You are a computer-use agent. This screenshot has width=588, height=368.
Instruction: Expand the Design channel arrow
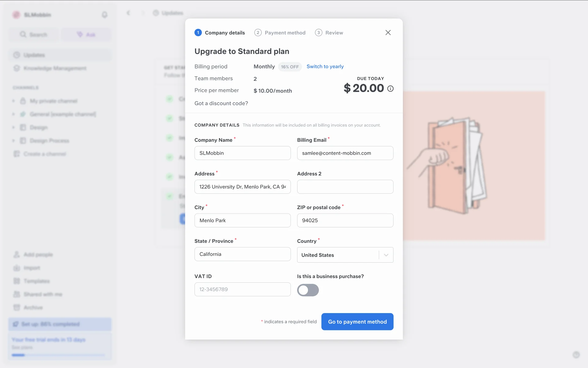coord(13,127)
